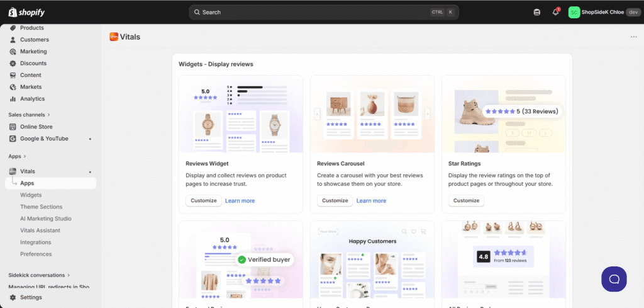Click the Settings gear icon

click(13, 297)
